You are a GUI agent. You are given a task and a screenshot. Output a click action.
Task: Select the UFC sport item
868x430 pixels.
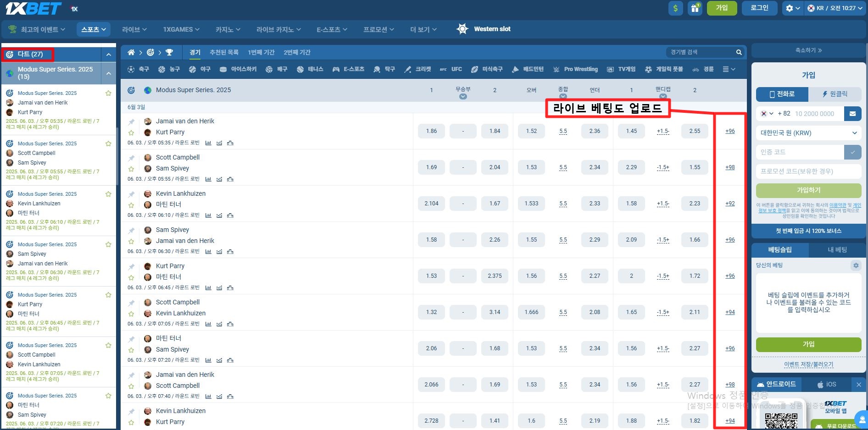(x=451, y=69)
